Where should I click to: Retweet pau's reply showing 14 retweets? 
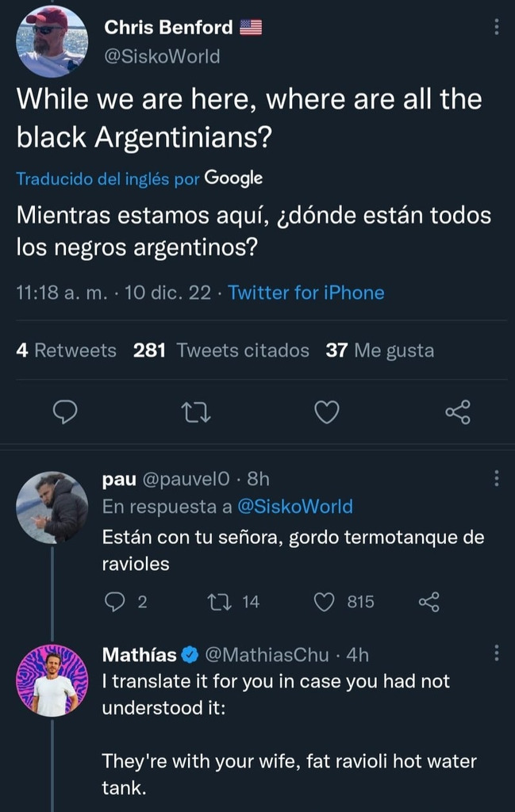tap(219, 602)
